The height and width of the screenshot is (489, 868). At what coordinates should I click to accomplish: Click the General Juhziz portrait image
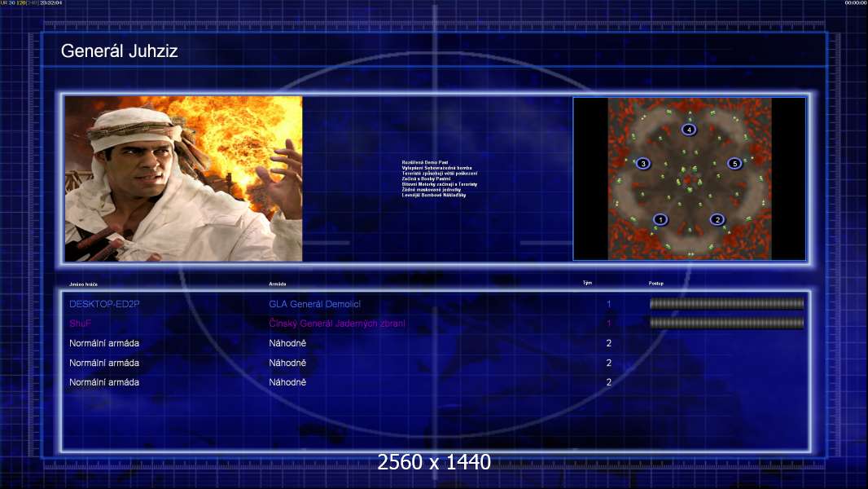pos(184,178)
